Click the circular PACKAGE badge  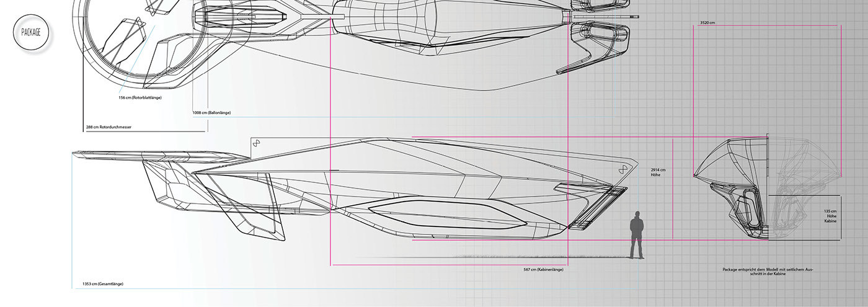(x=31, y=33)
